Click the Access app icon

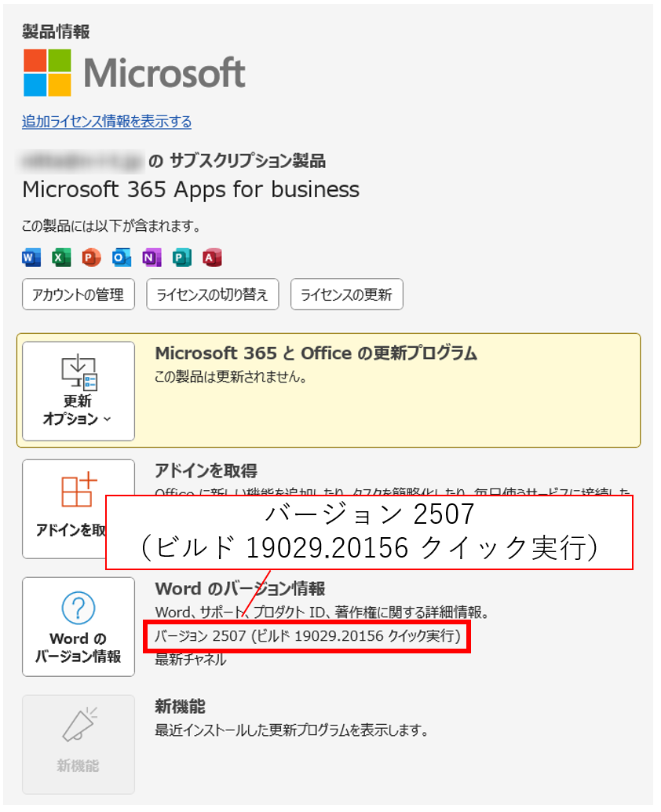pos(211,257)
